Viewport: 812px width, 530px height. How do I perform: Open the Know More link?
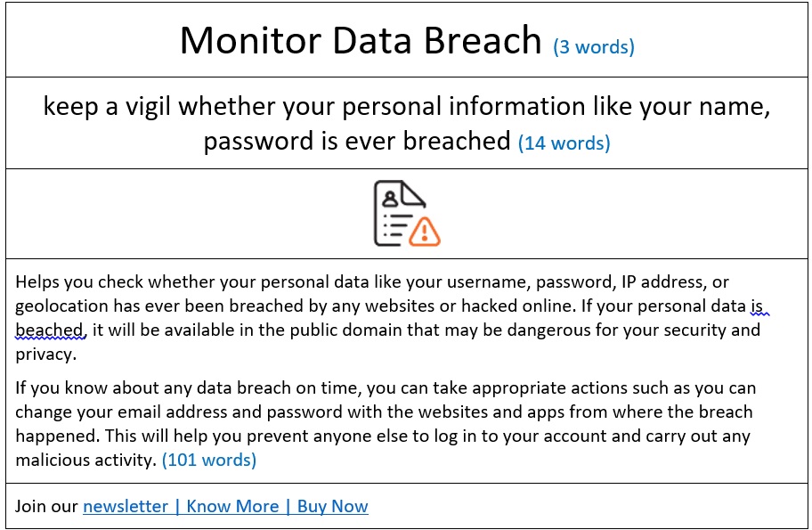[x=232, y=506]
